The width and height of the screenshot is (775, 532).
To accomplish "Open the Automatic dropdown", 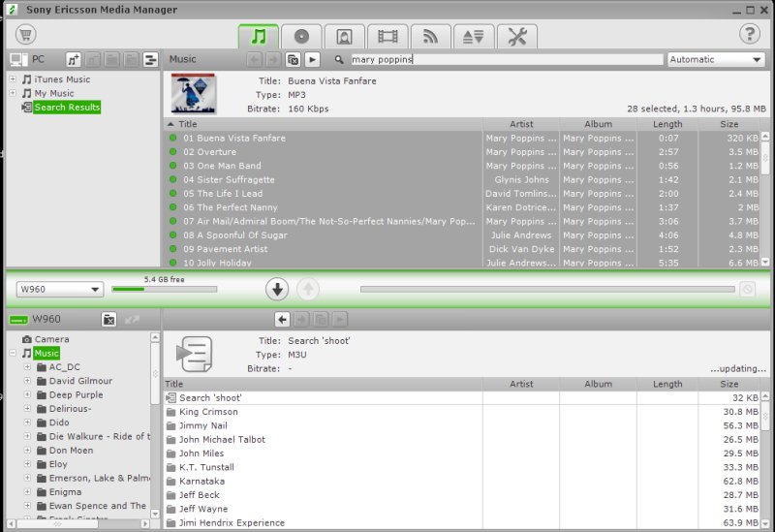I will click(x=716, y=59).
